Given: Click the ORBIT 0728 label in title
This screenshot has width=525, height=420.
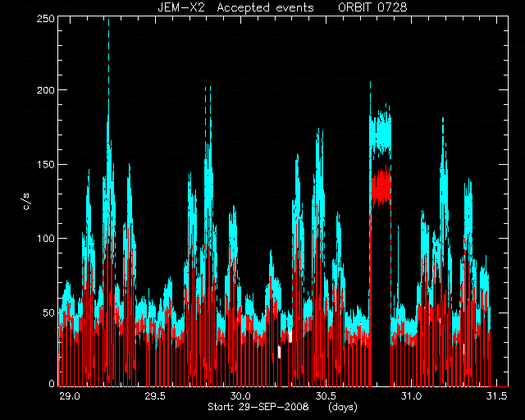Looking at the screenshot, I should (x=372, y=7).
